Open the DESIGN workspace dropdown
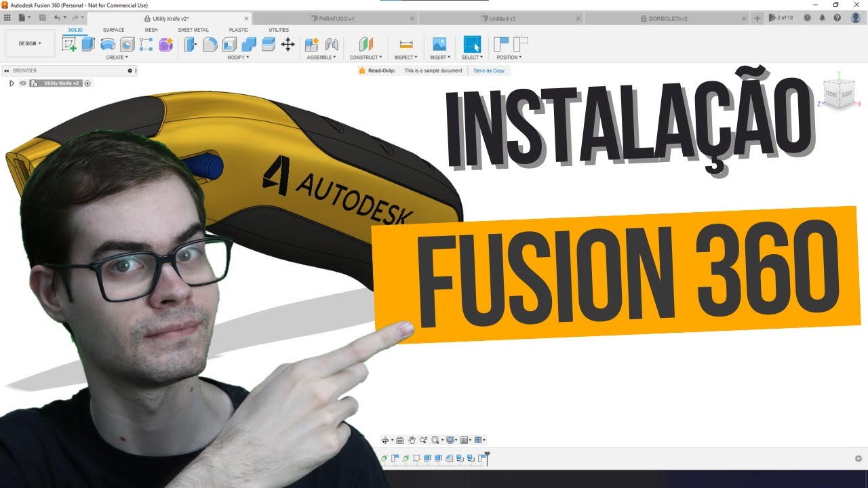The width and height of the screenshot is (868, 488). (x=30, y=43)
